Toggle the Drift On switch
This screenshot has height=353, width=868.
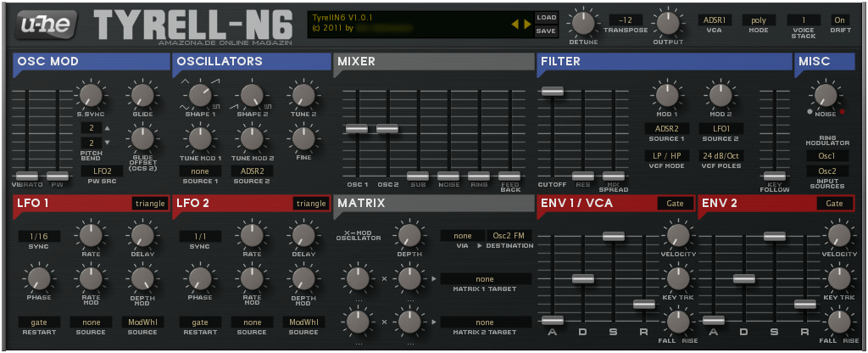click(x=840, y=20)
